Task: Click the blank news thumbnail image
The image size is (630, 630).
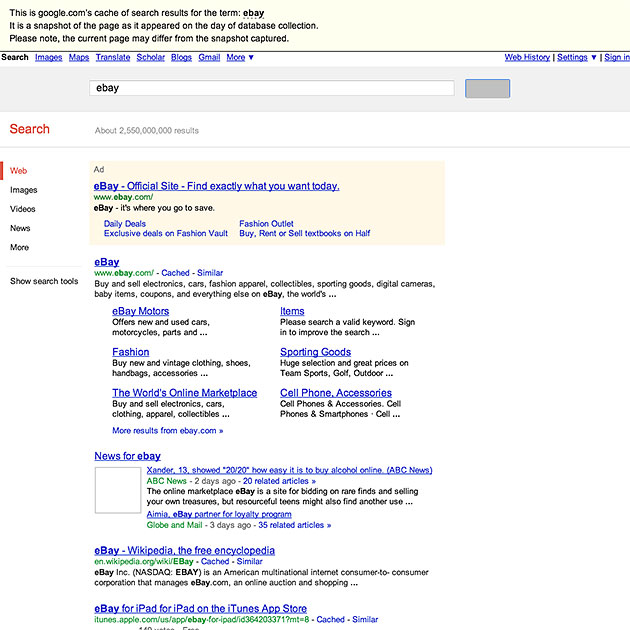Action: (118, 490)
